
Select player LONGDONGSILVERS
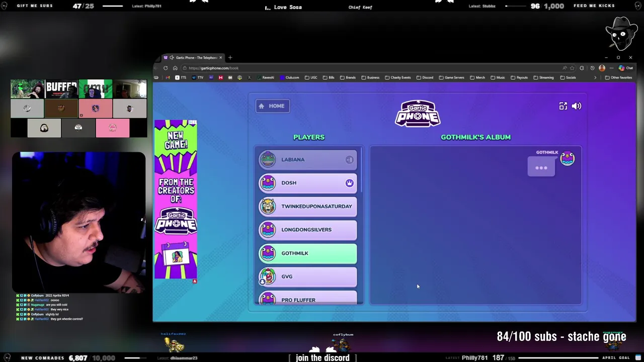pos(308,230)
